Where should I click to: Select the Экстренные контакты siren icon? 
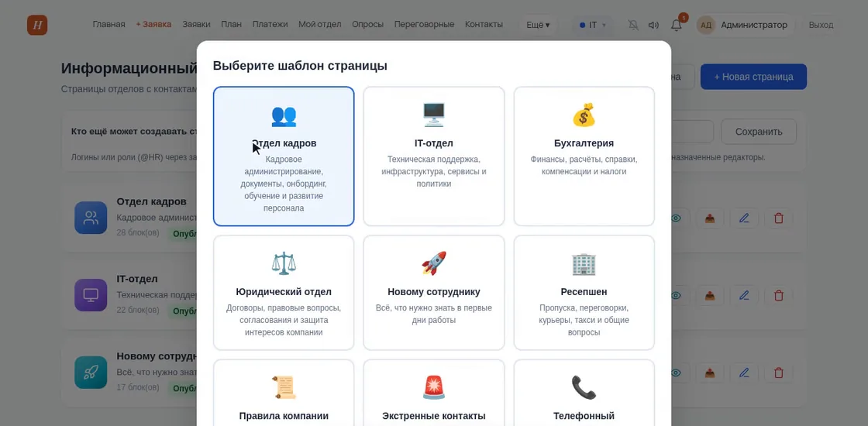[434, 387]
